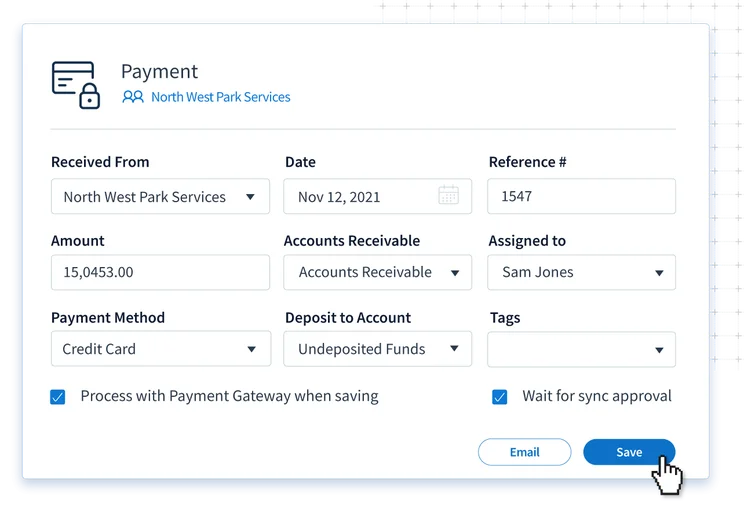This screenshot has height=515, width=744.
Task: Toggle the Wait for sync approval checkbox
Action: (x=500, y=397)
